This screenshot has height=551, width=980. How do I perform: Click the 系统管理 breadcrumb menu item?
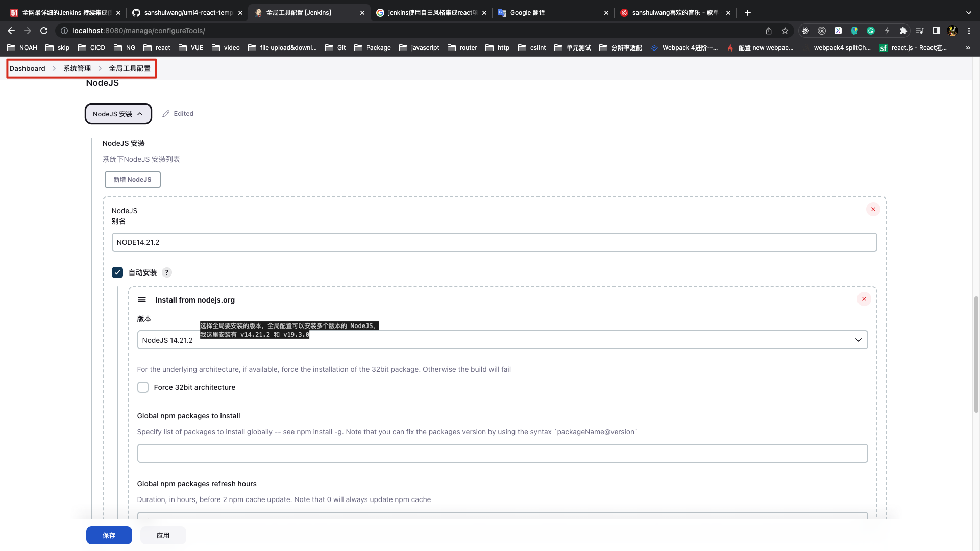pos(77,68)
